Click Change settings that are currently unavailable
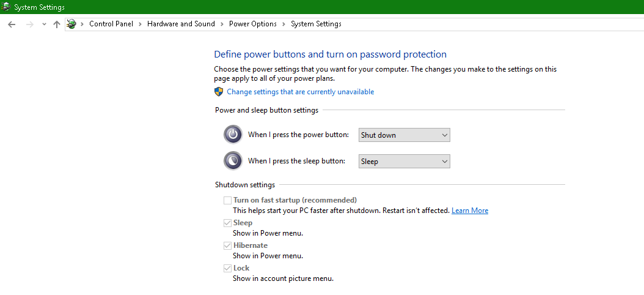Screen dimensions: 644x295 [300, 92]
